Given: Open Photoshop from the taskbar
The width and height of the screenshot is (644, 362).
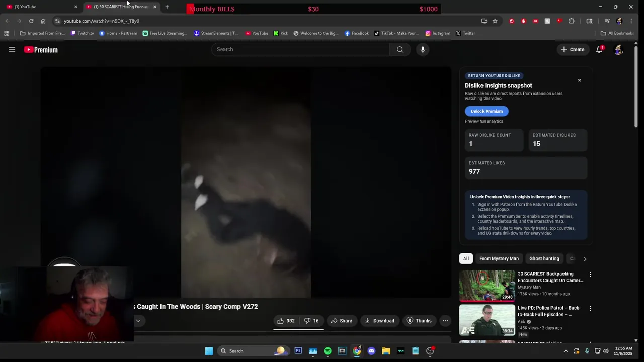Looking at the screenshot, I should 298,351.
